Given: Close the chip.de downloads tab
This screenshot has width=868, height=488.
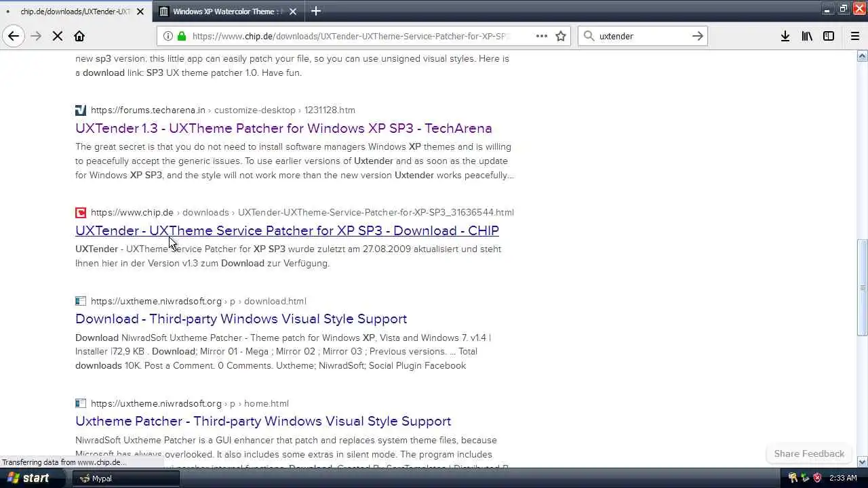Looking at the screenshot, I should pos(140,12).
